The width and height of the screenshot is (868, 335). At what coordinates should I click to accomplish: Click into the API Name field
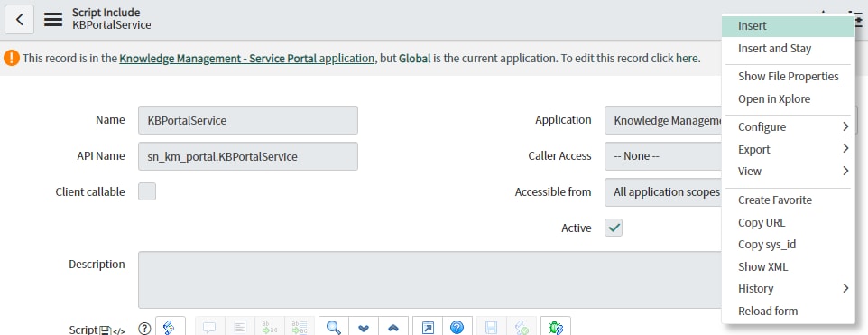click(248, 156)
